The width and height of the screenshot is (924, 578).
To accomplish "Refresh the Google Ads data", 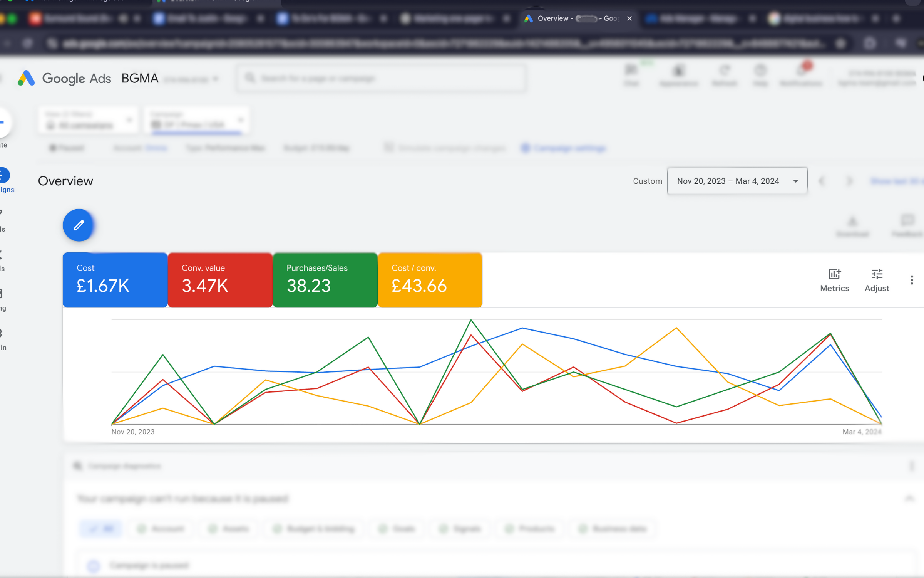I will click(724, 74).
